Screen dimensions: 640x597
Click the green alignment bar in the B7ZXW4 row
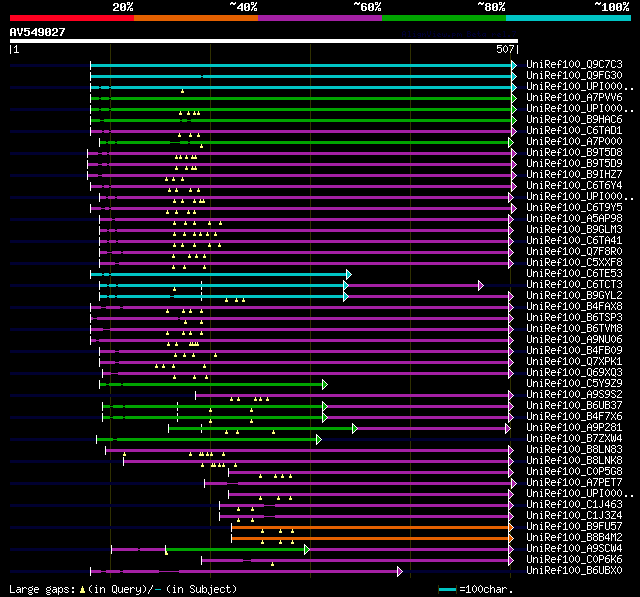(207, 439)
